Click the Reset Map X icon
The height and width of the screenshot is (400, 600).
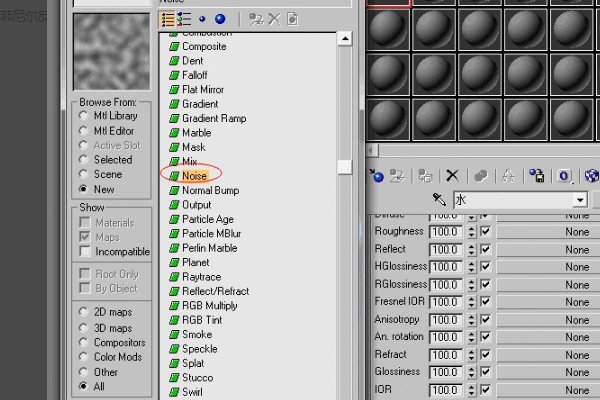(x=452, y=176)
